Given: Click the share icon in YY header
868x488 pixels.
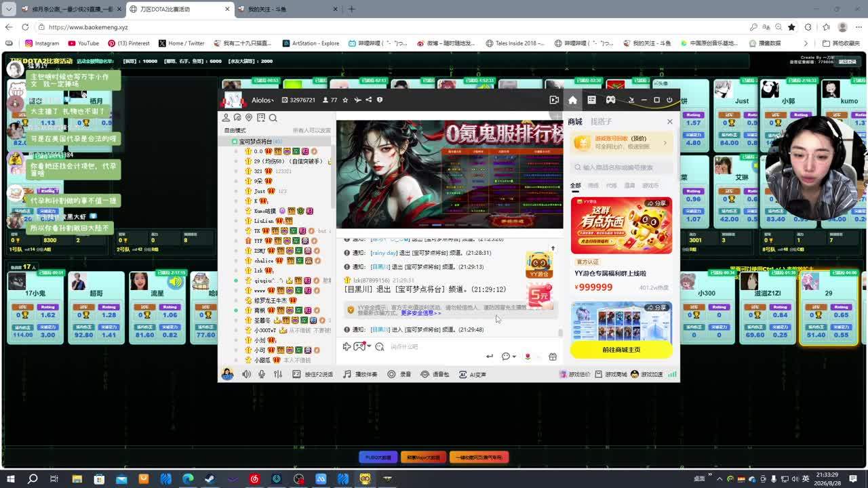Looking at the screenshot, I should 368,100.
